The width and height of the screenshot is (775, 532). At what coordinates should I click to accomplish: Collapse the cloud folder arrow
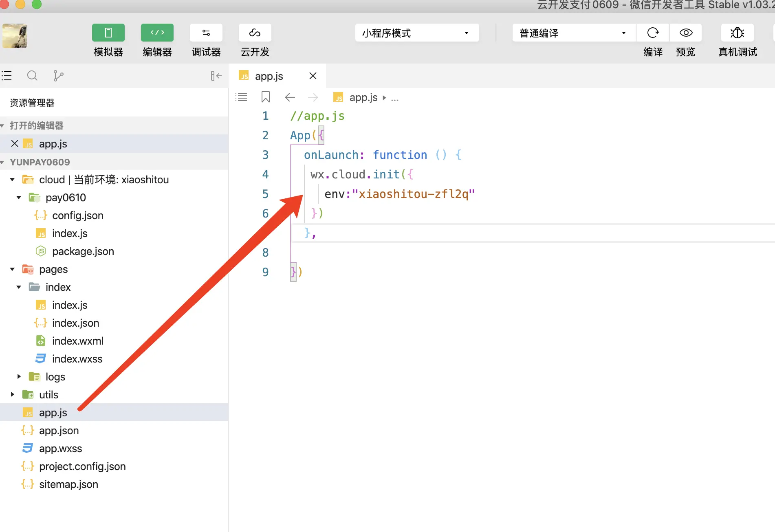12,180
